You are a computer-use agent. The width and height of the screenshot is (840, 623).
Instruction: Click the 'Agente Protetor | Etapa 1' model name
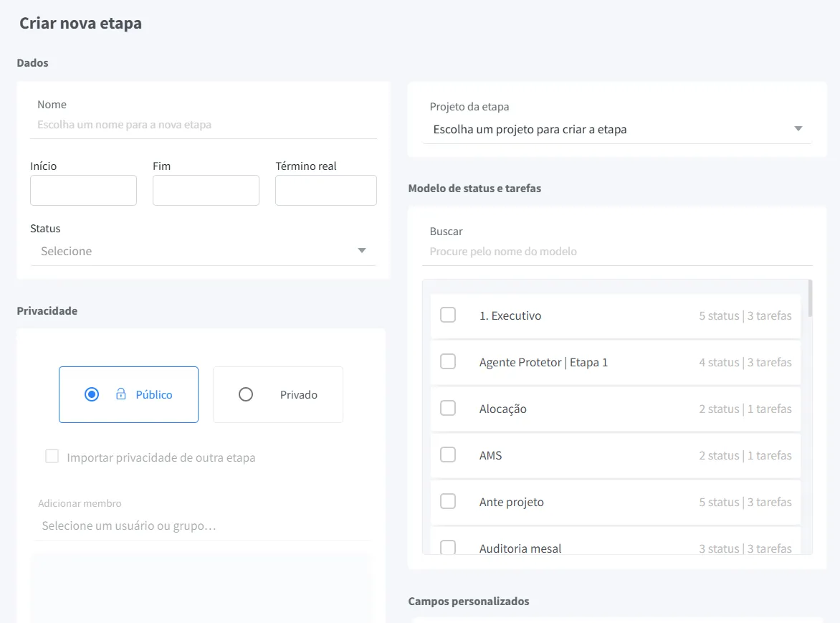point(543,363)
